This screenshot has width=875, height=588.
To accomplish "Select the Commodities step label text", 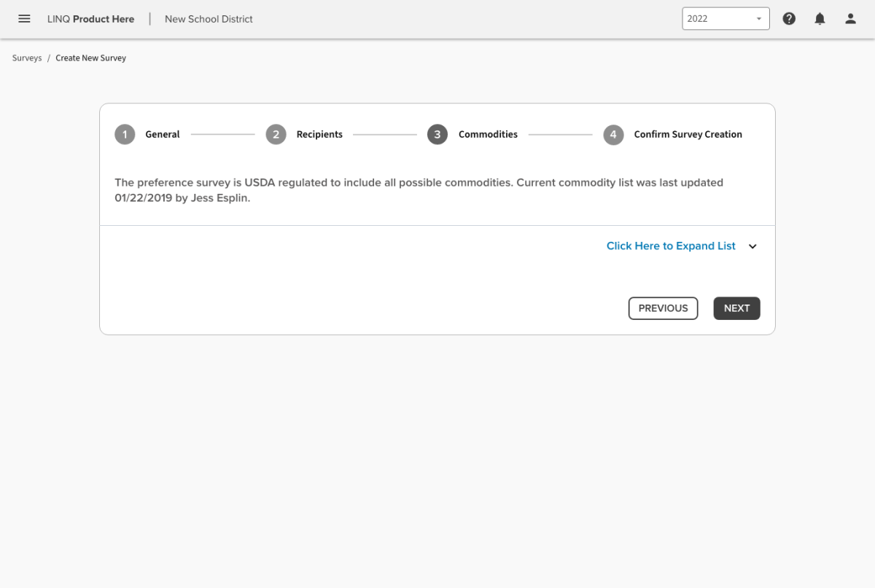I will [488, 135].
